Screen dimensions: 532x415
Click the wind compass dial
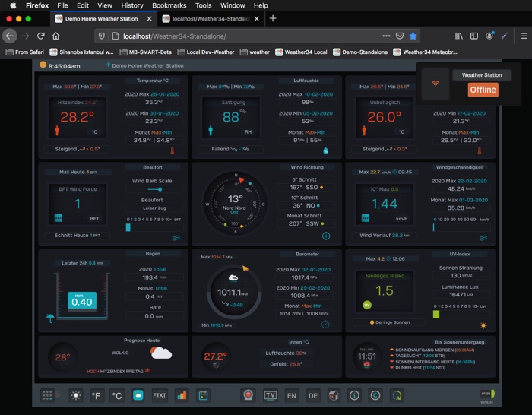tap(235, 204)
